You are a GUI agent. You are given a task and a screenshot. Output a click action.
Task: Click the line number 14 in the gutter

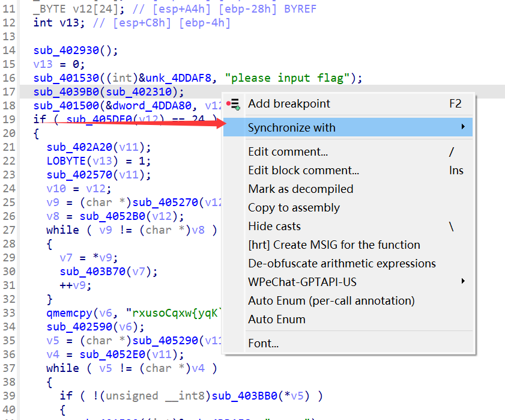9,50
